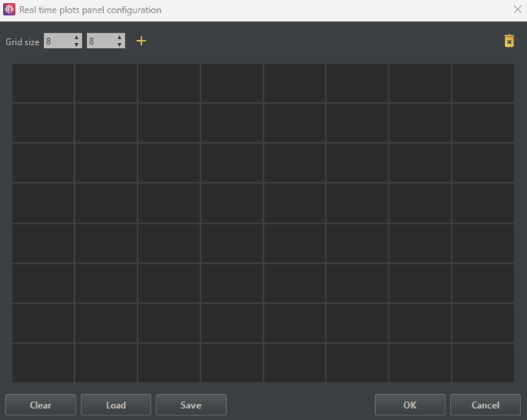Click the second grid size input field

[100, 41]
